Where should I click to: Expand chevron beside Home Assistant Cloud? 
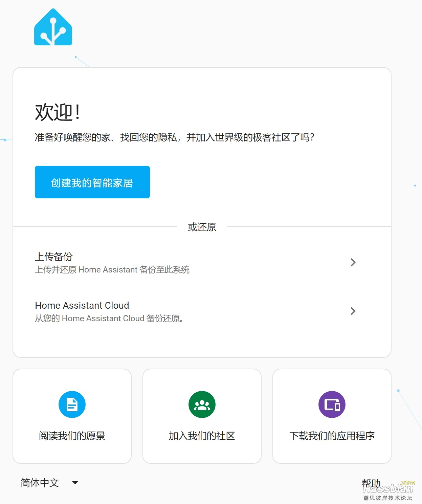tap(353, 311)
